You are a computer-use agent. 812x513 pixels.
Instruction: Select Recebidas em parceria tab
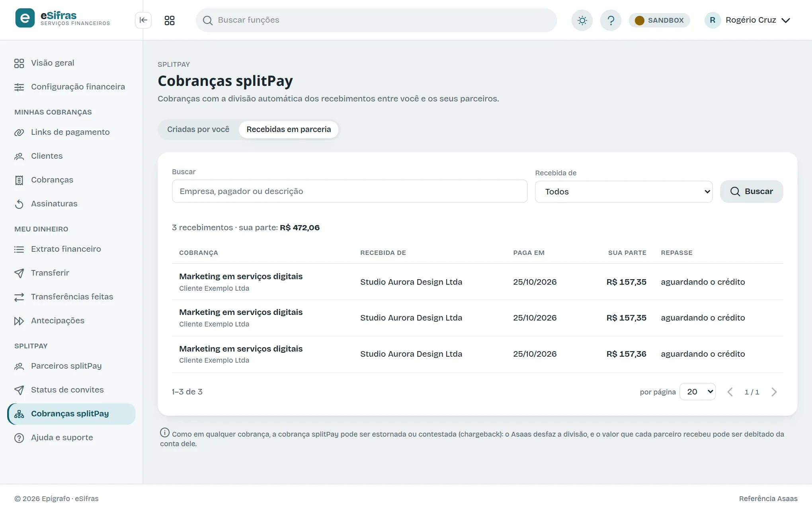[x=289, y=129]
